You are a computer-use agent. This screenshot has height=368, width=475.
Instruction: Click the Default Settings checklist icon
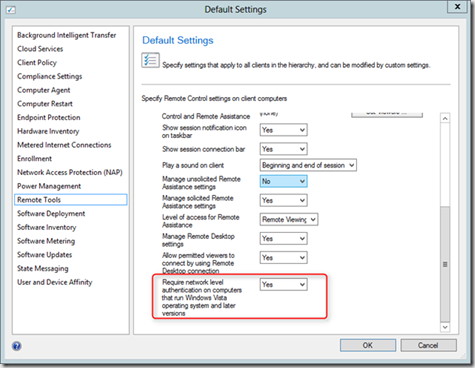150,60
